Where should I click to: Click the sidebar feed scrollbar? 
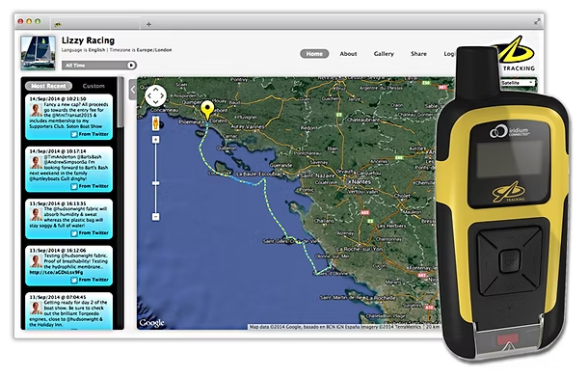[120, 102]
